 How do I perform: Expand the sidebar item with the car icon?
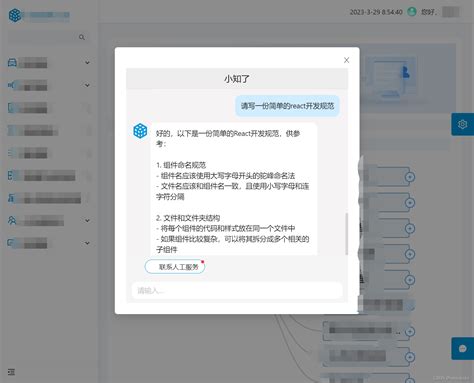87,62
